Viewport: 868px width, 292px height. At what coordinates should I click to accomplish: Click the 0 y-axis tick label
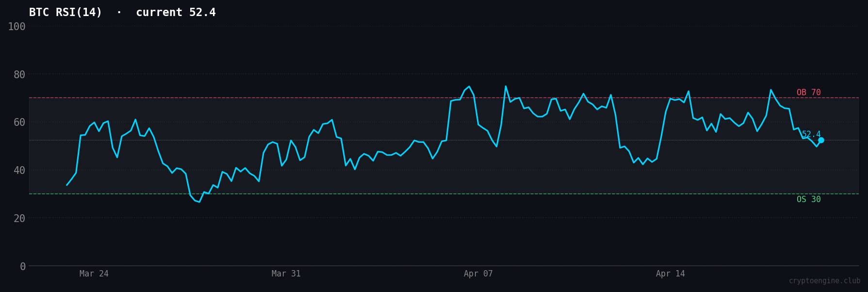22,267
